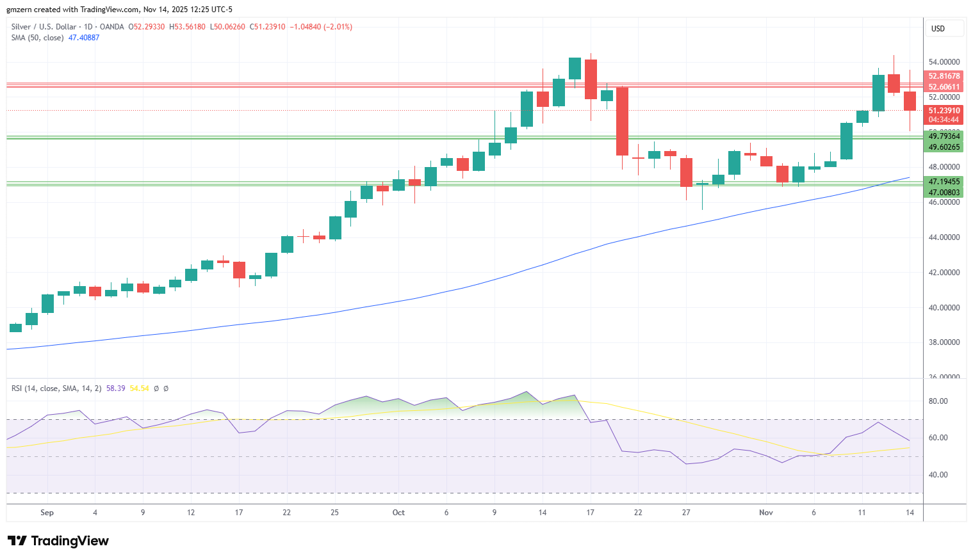973x560 pixels.
Task: Click the SMA value 47.40887
Action: pyautogui.click(x=84, y=38)
